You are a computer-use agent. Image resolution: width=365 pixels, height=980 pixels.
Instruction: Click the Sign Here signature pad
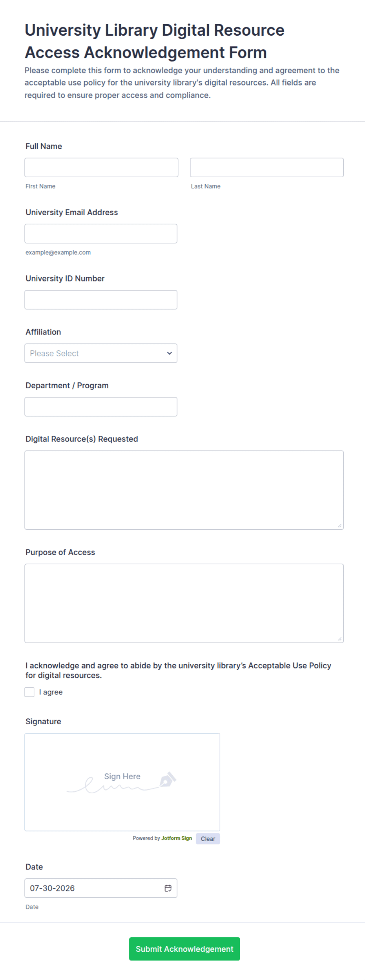pyautogui.click(x=122, y=782)
